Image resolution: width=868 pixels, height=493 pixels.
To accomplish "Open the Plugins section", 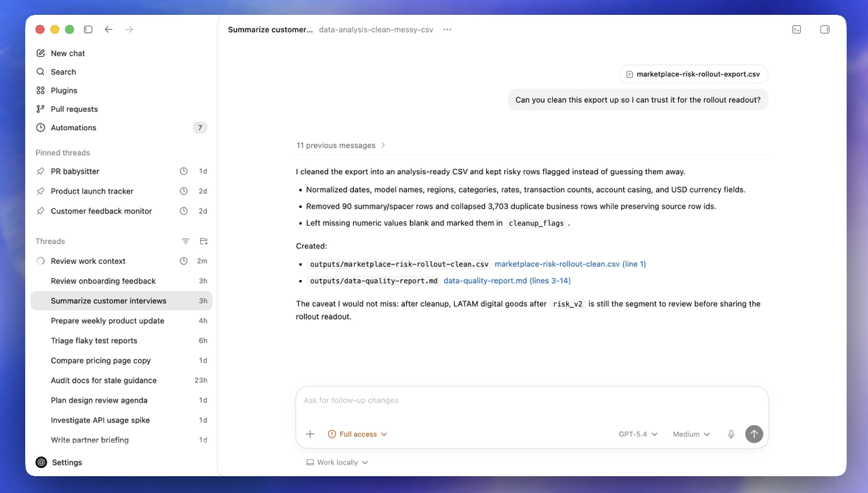I will pos(121,90).
